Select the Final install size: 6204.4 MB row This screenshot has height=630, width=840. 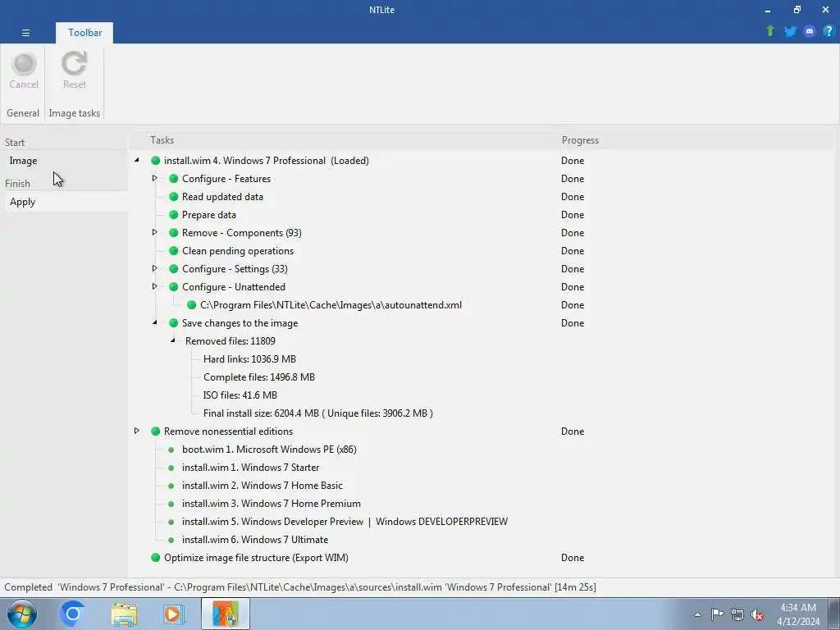pos(318,413)
